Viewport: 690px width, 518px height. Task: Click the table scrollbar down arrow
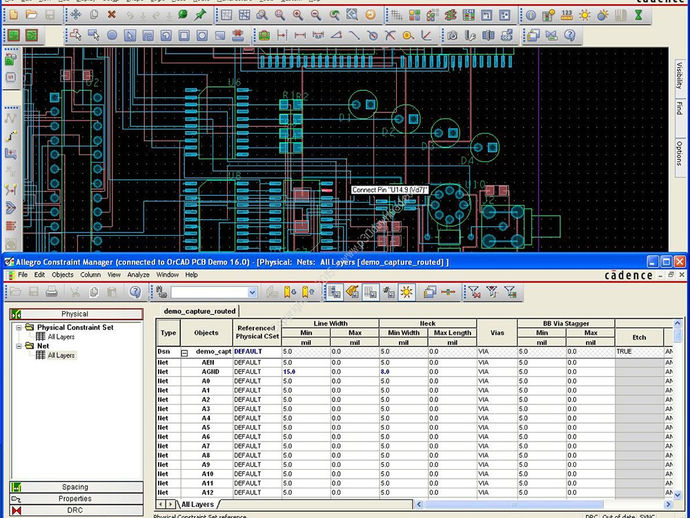coord(678,495)
